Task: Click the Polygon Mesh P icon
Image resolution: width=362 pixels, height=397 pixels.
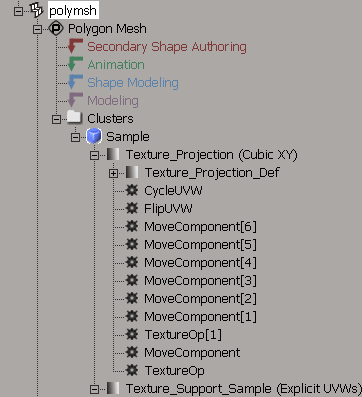Action: pyautogui.click(x=56, y=29)
